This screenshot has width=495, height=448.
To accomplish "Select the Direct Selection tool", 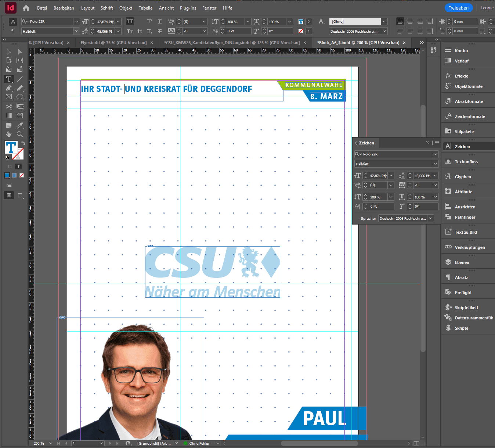I will click(20, 51).
